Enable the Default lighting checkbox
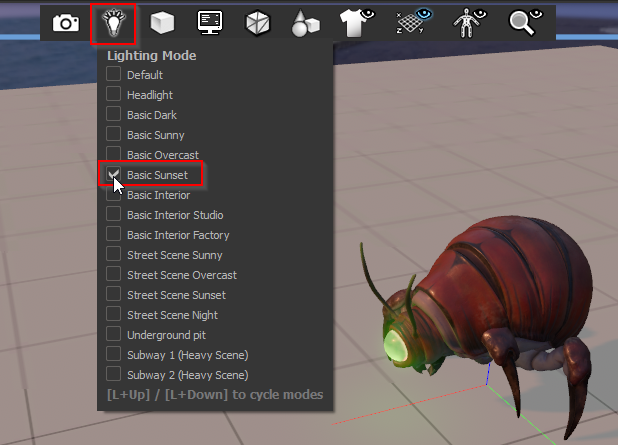Image resolution: width=618 pixels, height=445 pixels. point(114,75)
